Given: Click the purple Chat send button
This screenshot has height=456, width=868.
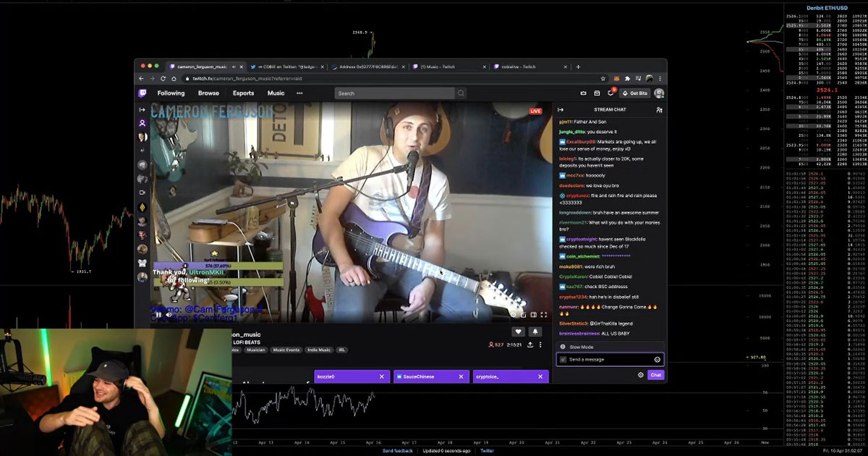Looking at the screenshot, I should coord(655,375).
